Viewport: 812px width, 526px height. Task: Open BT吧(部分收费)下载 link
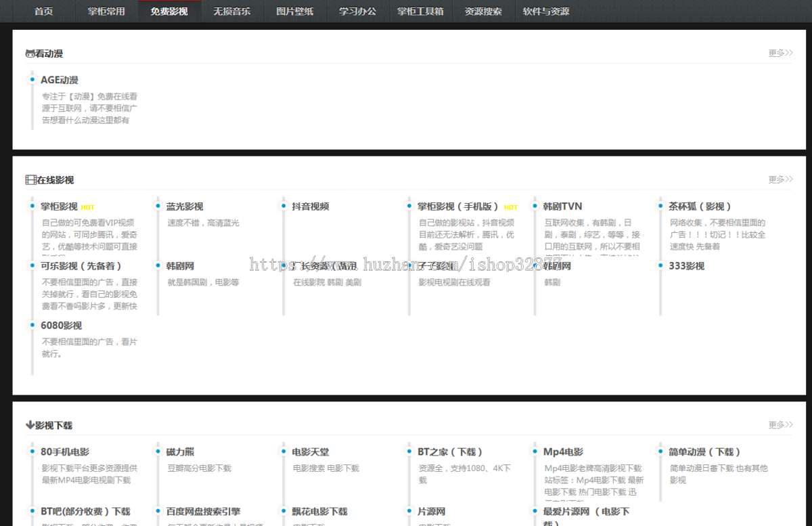click(85, 511)
